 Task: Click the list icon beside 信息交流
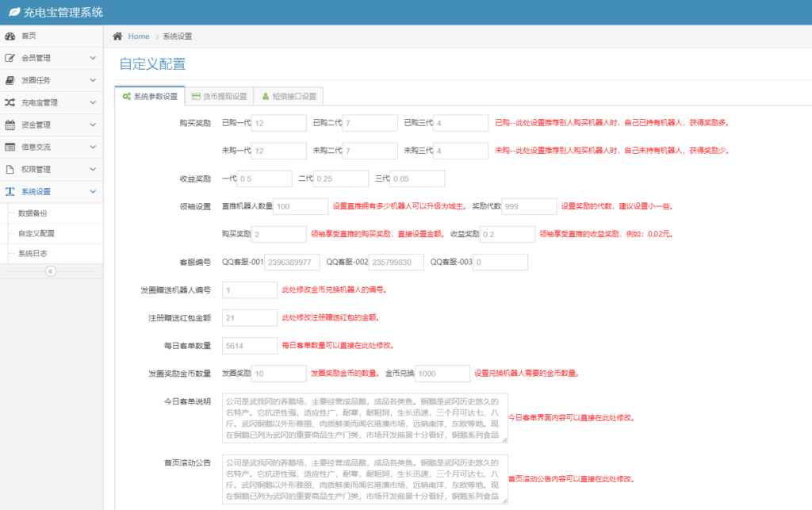pyautogui.click(x=10, y=147)
